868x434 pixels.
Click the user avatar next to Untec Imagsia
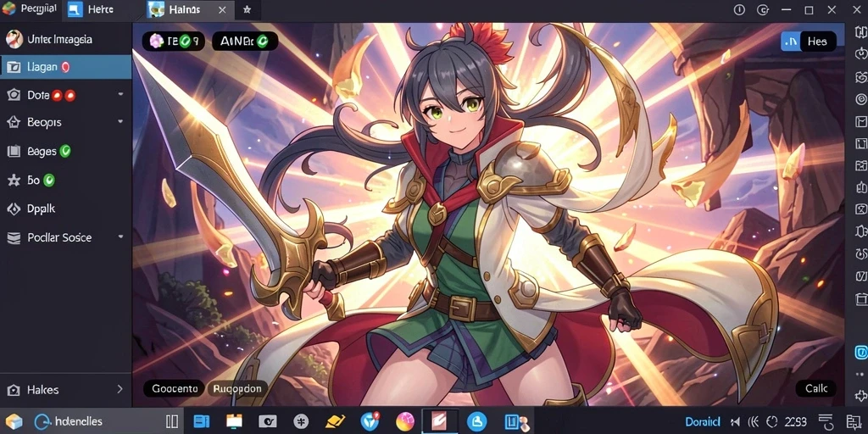pyautogui.click(x=14, y=39)
